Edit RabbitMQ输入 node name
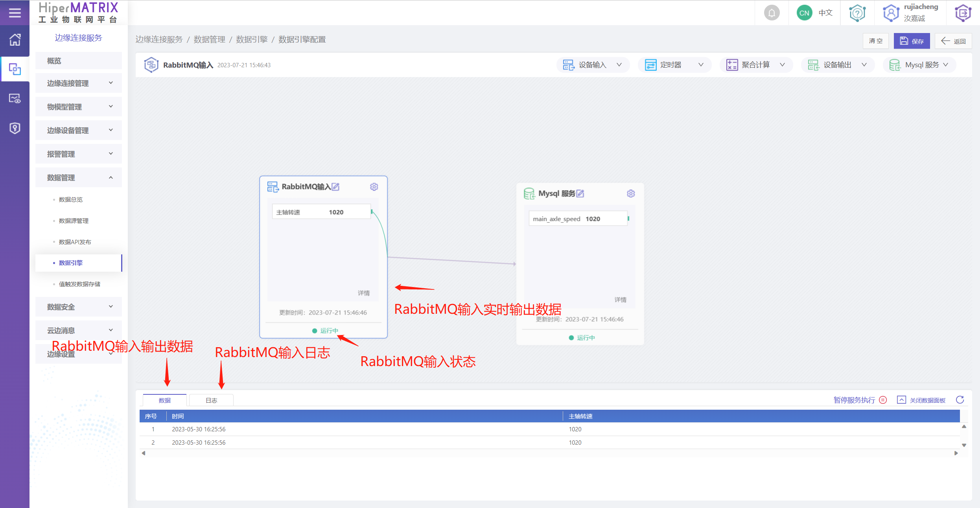This screenshot has height=508, width=980. [335, 187]
